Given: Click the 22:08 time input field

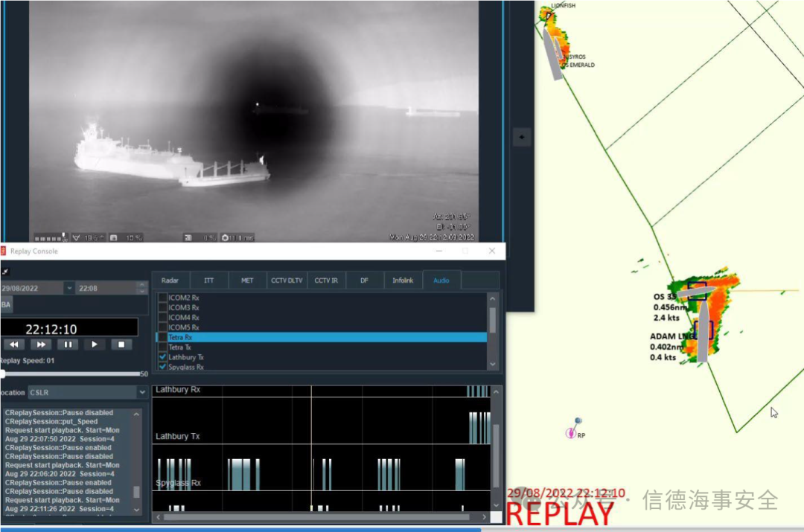Looking at the screenshot, I should click(106, 288).
